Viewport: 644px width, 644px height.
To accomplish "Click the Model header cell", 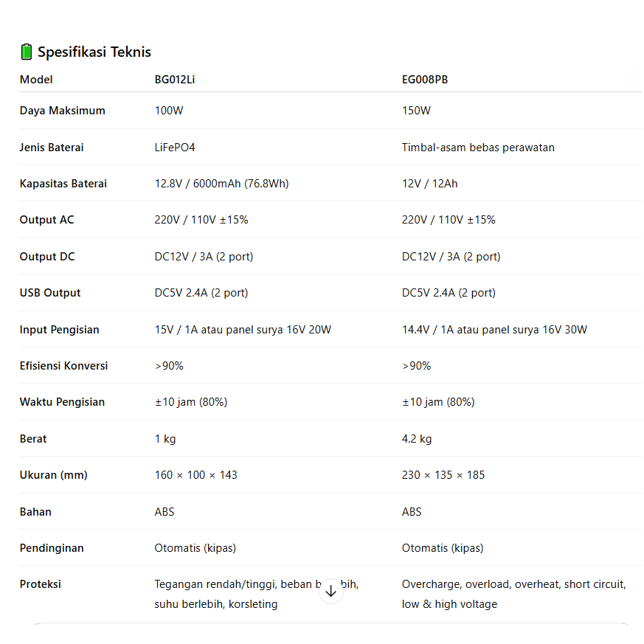I will (x=36, y=80).
